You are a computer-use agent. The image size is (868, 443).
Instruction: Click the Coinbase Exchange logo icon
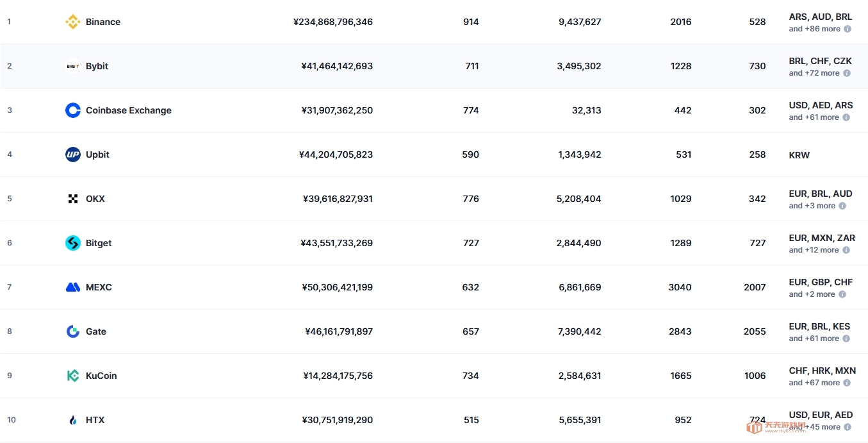[x=73, y=110]
